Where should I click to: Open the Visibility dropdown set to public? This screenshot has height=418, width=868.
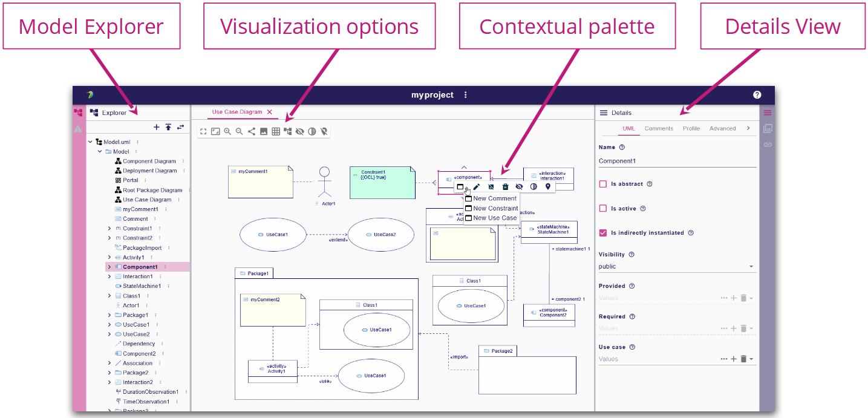(x=676, y=266)
